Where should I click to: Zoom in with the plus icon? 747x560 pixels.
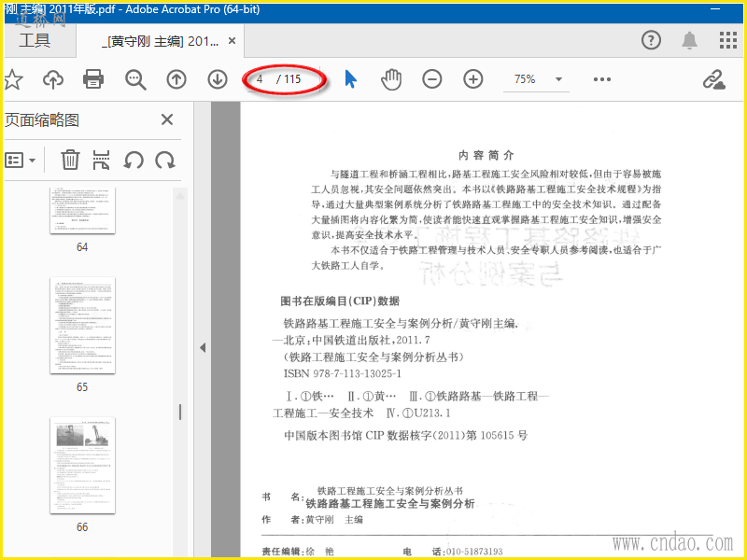coord(473,79)
